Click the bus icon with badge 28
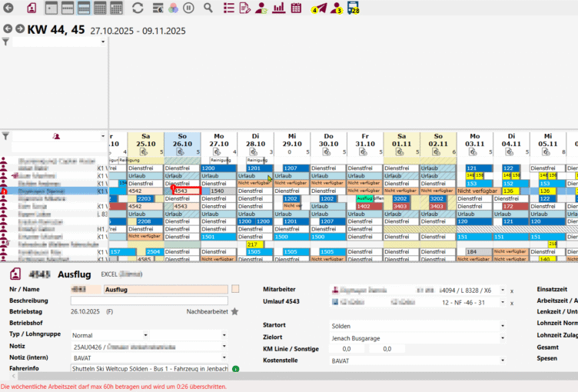This screenshot has width=578, height=392. tap(353, 8)
